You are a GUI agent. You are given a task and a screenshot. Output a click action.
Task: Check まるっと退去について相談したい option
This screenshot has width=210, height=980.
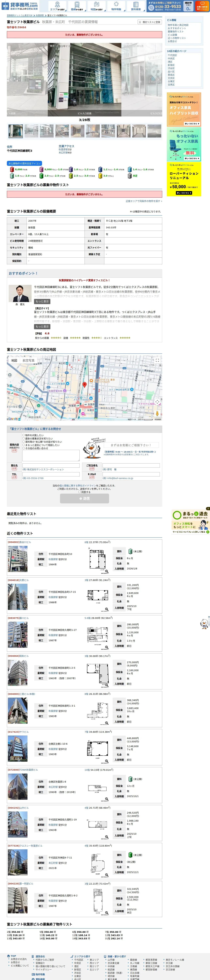point(23,445)
